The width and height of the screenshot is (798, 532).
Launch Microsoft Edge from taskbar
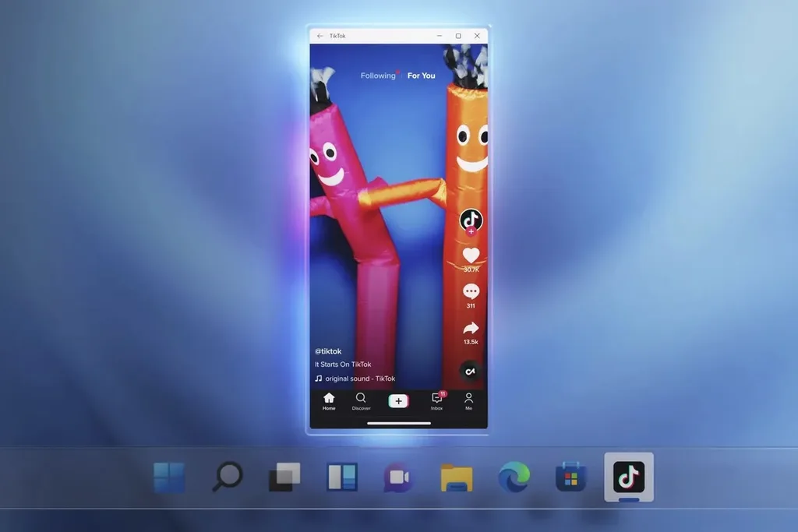pos(514,477)
